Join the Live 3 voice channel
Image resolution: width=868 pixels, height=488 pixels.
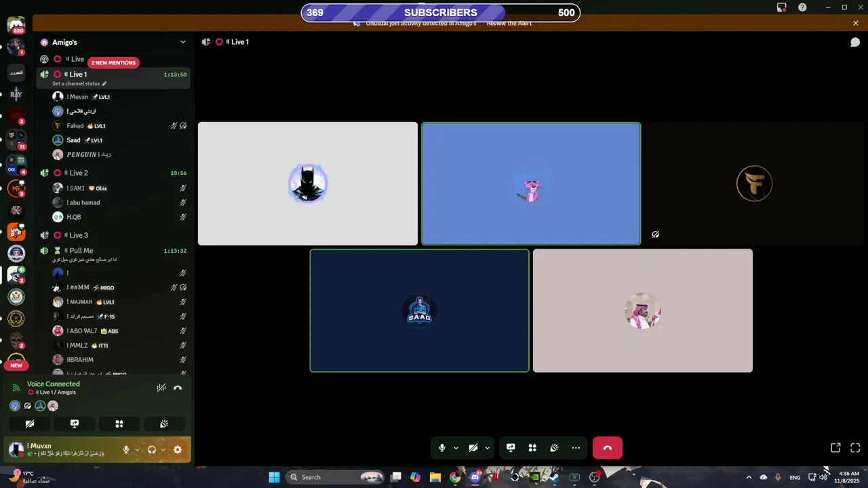113,235
